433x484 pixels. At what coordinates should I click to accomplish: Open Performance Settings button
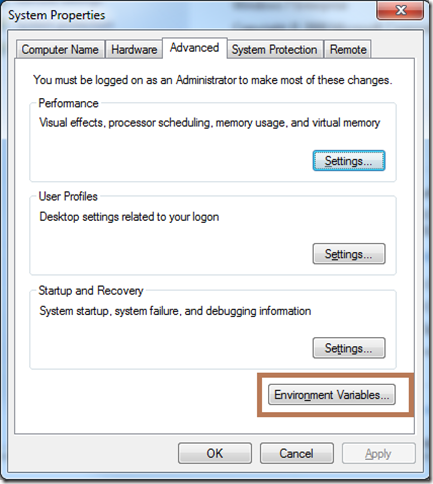point(349,161)
